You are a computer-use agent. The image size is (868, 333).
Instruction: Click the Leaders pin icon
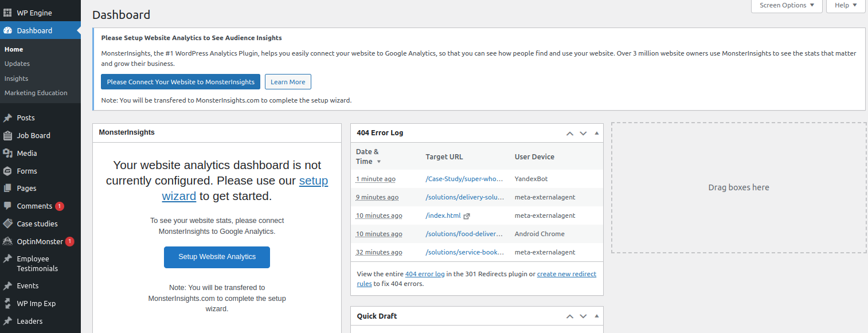pyautogui.click(x=7, y=321)
